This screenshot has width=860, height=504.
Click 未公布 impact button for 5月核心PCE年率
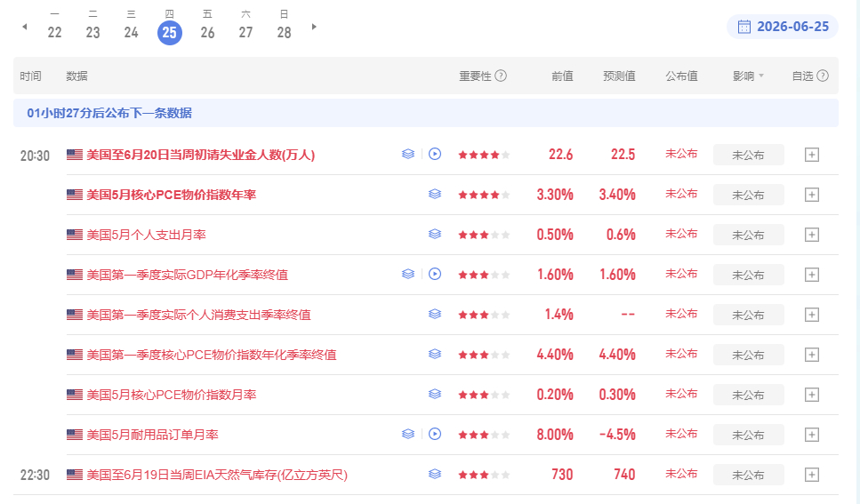[x=748, y=196]
